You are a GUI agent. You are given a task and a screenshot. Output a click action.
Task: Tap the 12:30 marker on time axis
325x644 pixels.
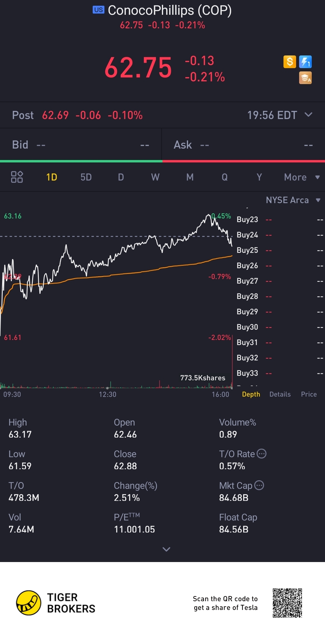tap(107, 394)
